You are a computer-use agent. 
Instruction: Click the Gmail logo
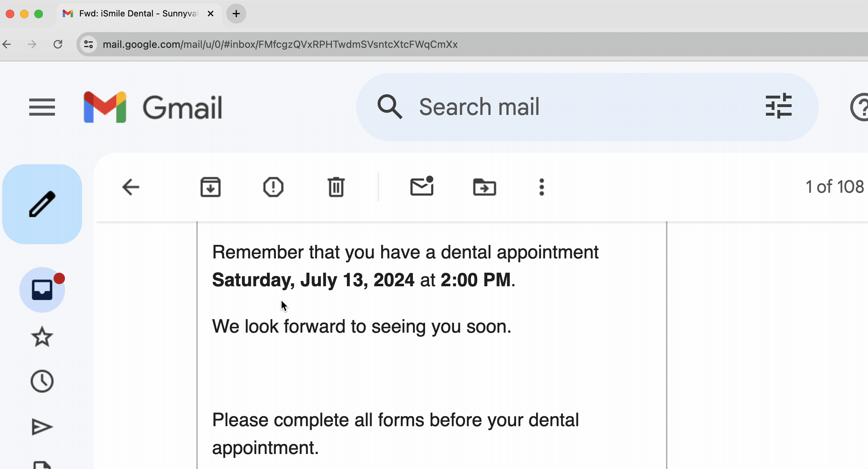click(x=153, y=107)
